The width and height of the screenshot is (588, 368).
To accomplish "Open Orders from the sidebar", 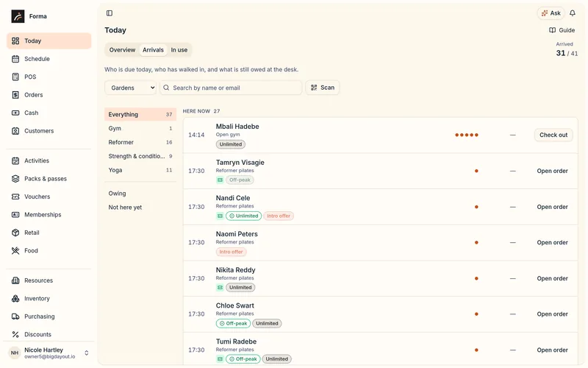I will (49, 95).
